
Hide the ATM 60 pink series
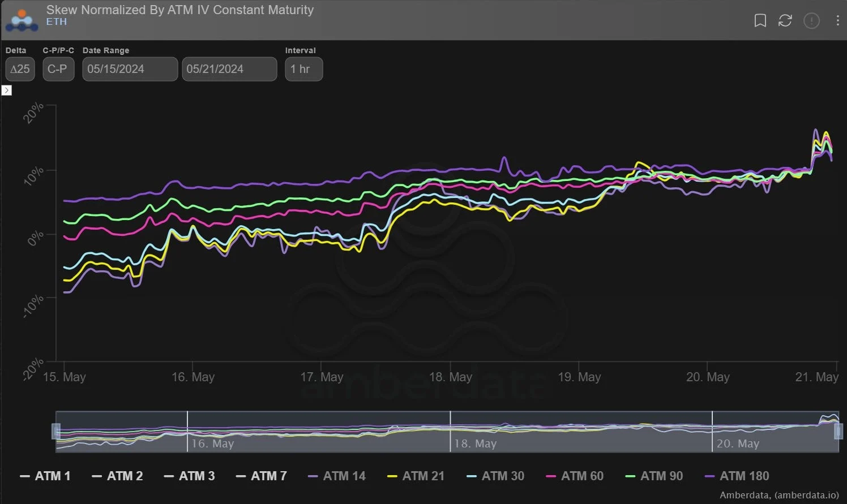(x=575, y=476)
